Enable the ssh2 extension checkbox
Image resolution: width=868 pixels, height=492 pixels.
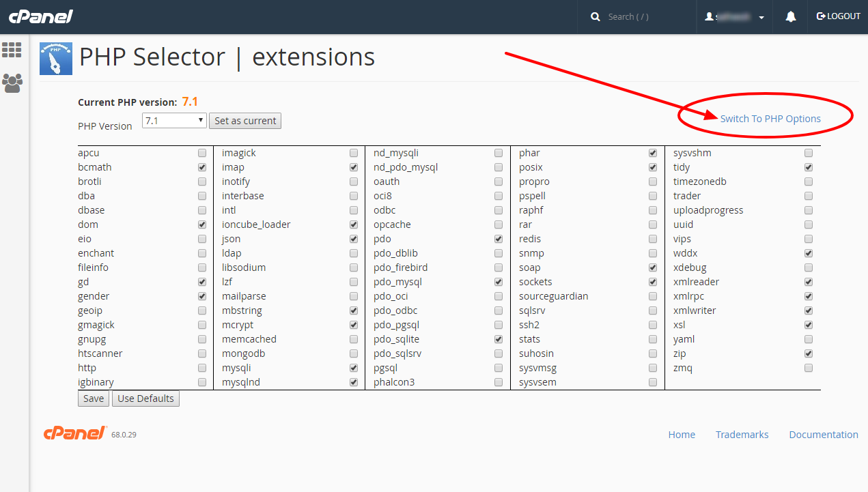click(x=653, y=325)
